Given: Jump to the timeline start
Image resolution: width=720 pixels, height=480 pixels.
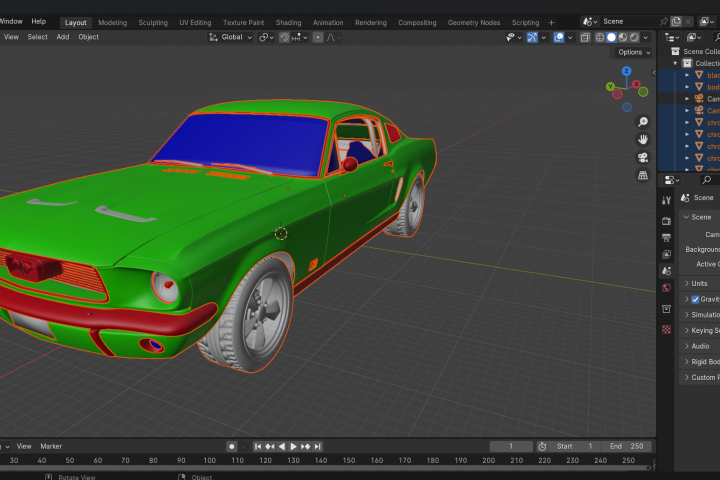Looking at the screenshot, I should coord(258,446).
